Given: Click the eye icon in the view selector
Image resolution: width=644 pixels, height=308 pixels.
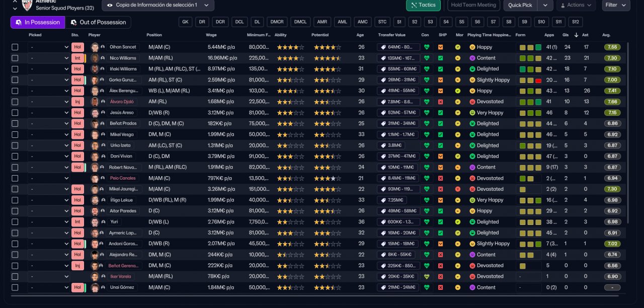Looking at the screenshot, I should click(110, 5).
